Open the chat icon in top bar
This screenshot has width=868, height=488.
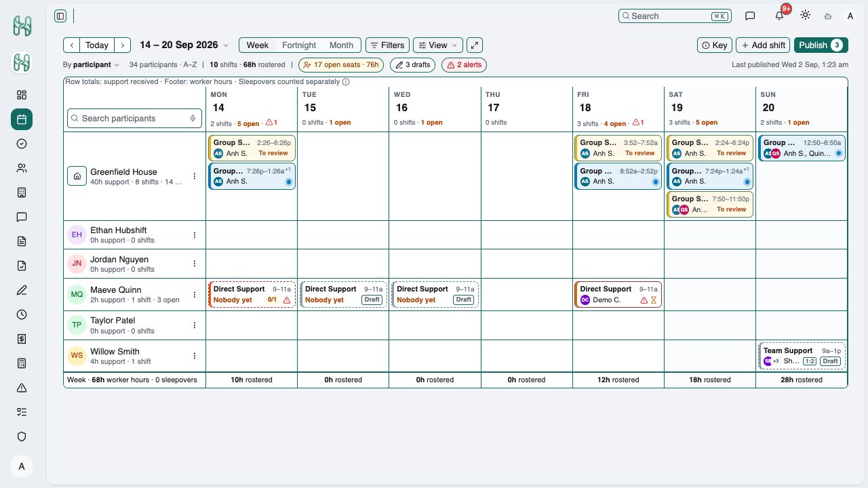750,16
